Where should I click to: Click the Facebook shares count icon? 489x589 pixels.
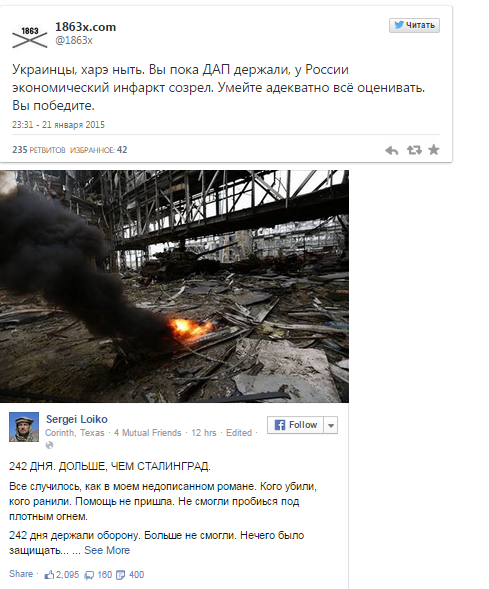coord(121,575)
